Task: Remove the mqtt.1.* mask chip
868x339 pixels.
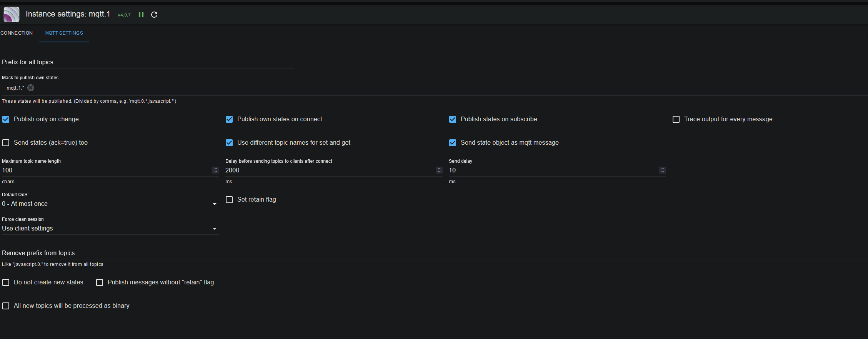Action: pos(31,88)
